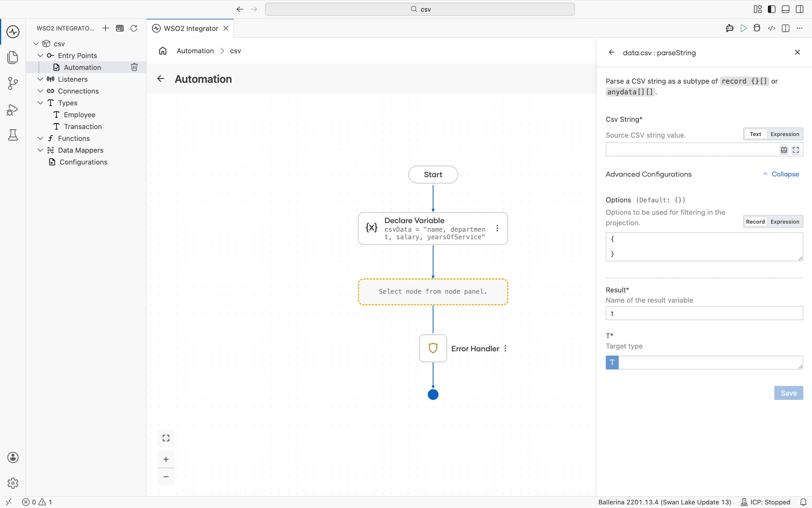Collapse the Advanced Configurations section

(781, 174)
